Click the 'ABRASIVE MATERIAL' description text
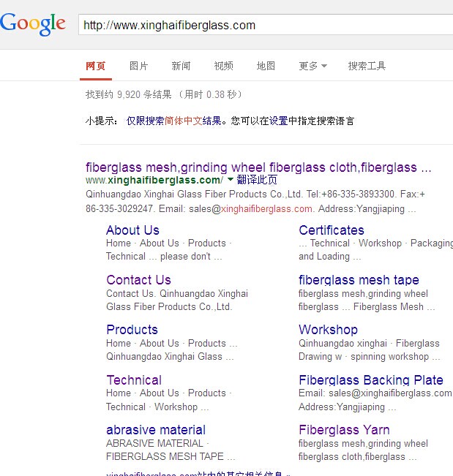 [154, 443]
